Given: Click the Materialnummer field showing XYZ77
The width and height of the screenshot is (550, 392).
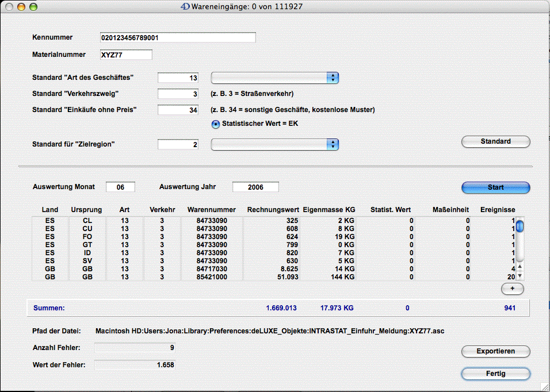Looking at the screenshot, I should (125, 55).
